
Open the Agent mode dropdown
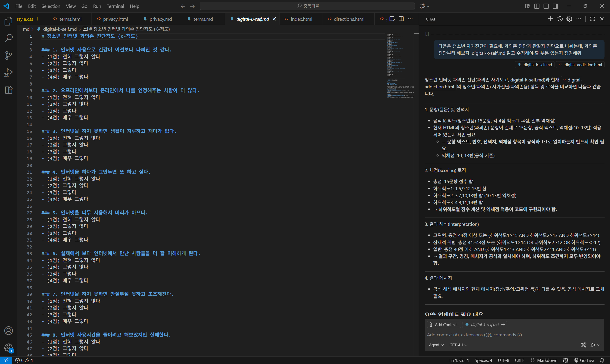(x=436, y=345)
